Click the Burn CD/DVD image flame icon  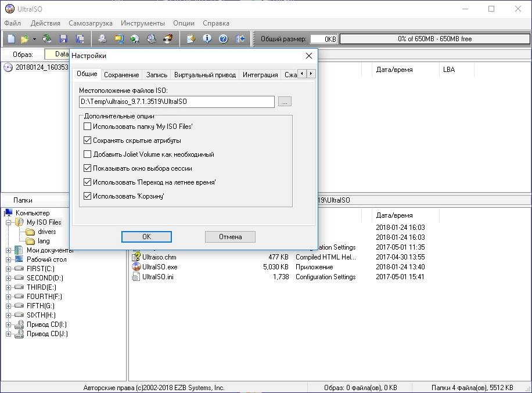168,39
